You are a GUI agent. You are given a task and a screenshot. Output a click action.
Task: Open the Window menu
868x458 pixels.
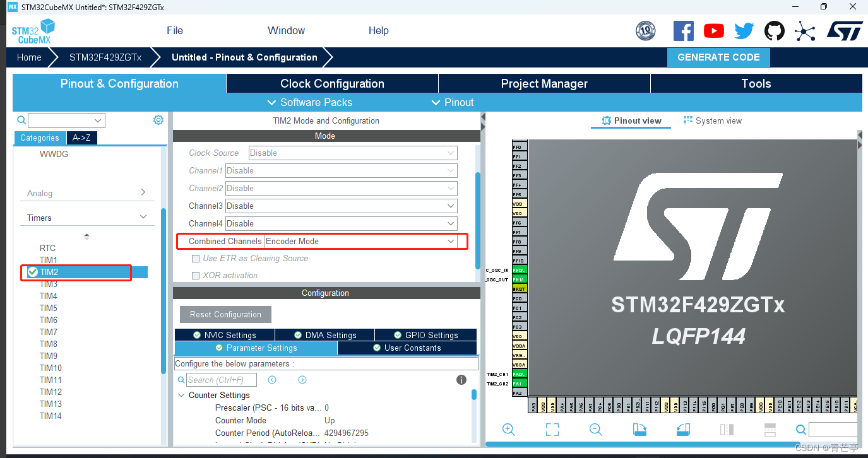click(286, 30)
